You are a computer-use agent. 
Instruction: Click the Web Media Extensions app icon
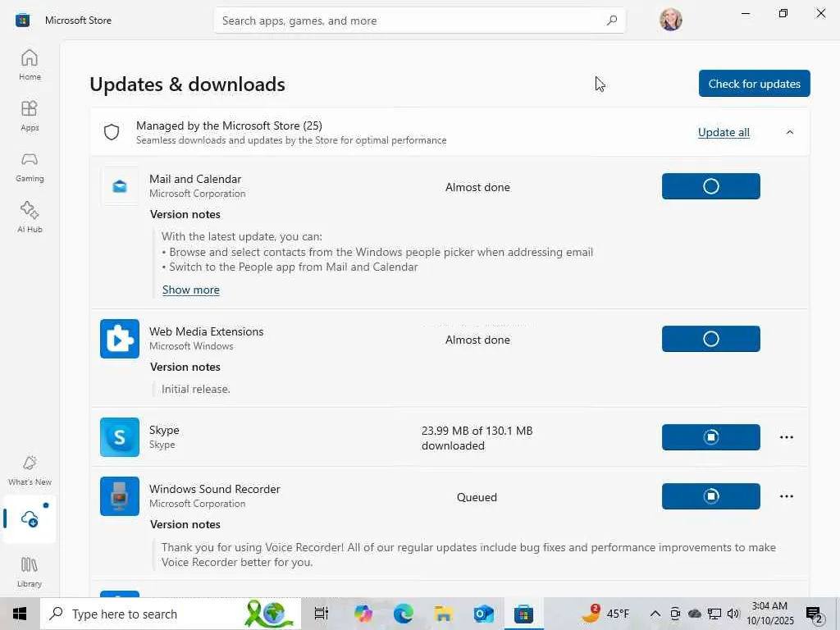pyautogui.click(x=120, y=339)
